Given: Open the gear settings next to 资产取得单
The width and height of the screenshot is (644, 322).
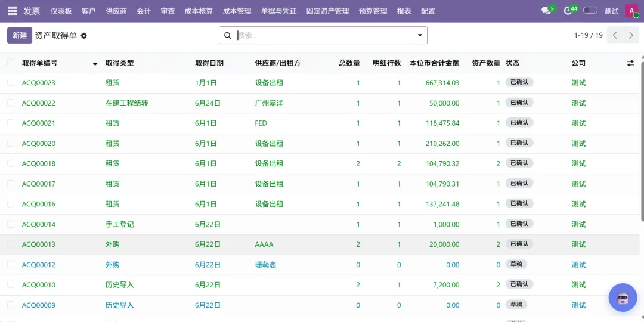Looking at the screenshot, I should (x=84, y=36).
